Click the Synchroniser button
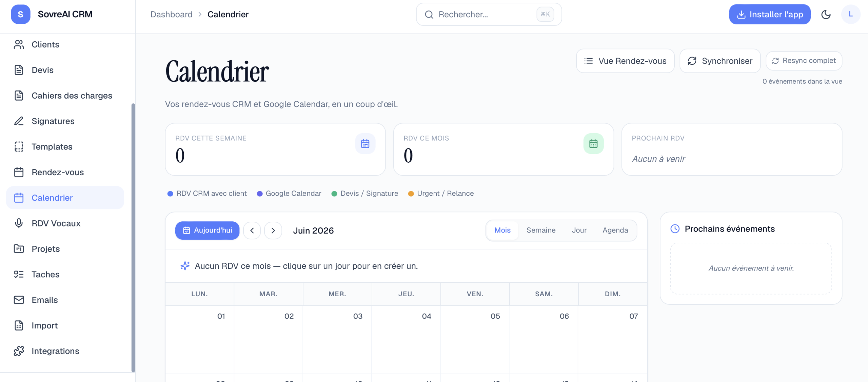 point(720,61)
